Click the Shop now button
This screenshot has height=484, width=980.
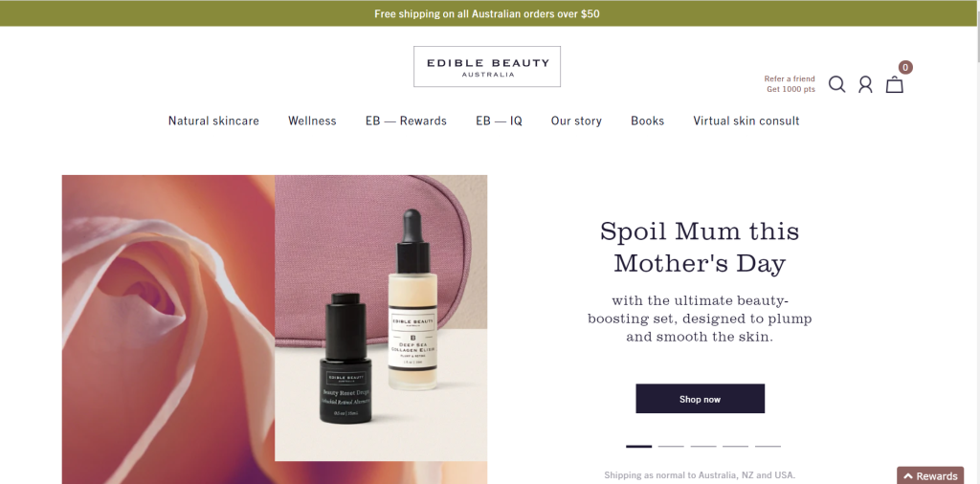700,399
